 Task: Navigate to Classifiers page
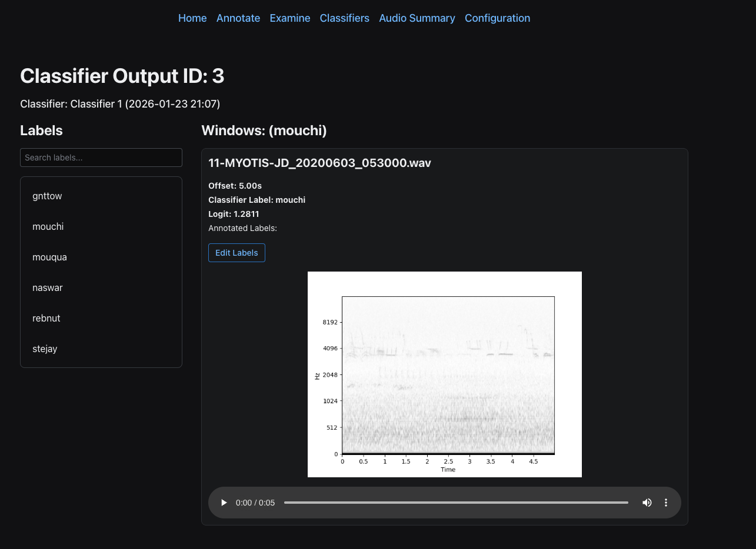pyautogui.click(x=345, y=18)
